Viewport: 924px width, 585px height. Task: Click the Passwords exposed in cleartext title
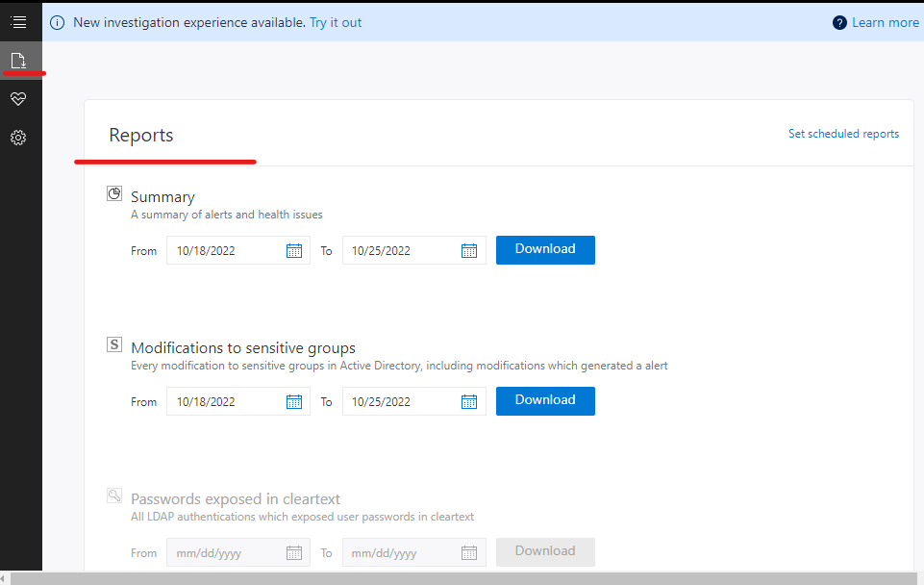tap(236, 499)
